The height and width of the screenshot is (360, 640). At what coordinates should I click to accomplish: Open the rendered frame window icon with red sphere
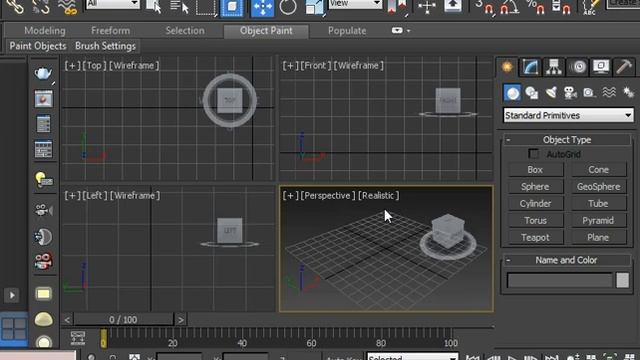pos(43,99)
